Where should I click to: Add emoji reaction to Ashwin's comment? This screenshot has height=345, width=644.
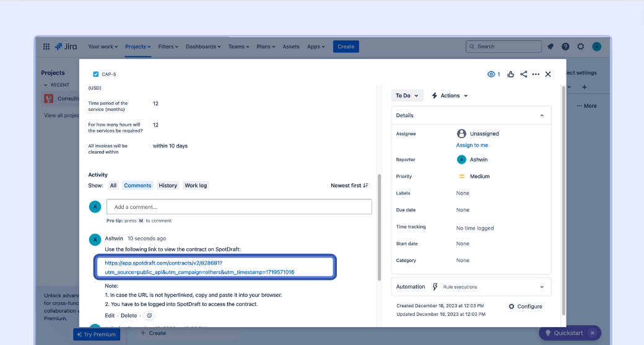click(149, 315)
